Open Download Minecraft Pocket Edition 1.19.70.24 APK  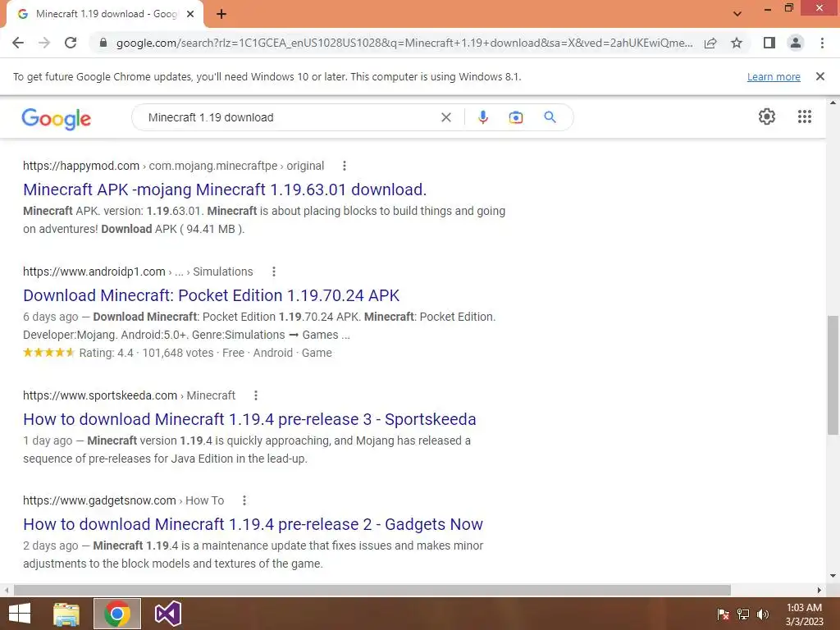tap(211, 295)
